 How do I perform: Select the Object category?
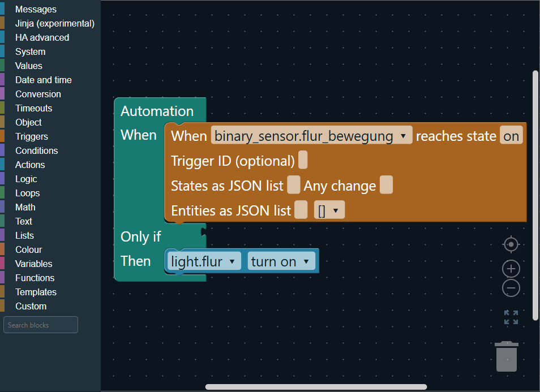tap(50, 122)
